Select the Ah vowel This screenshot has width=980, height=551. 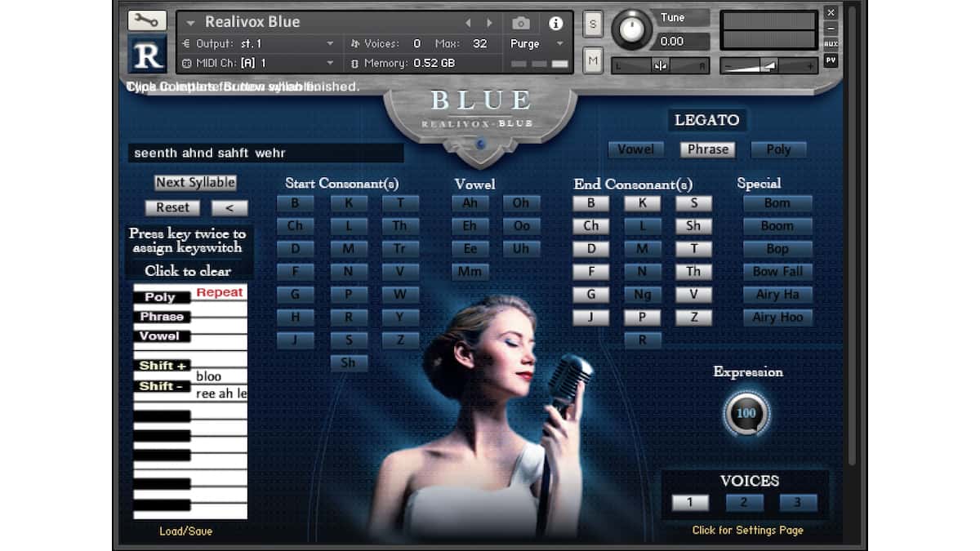(470, 203)
